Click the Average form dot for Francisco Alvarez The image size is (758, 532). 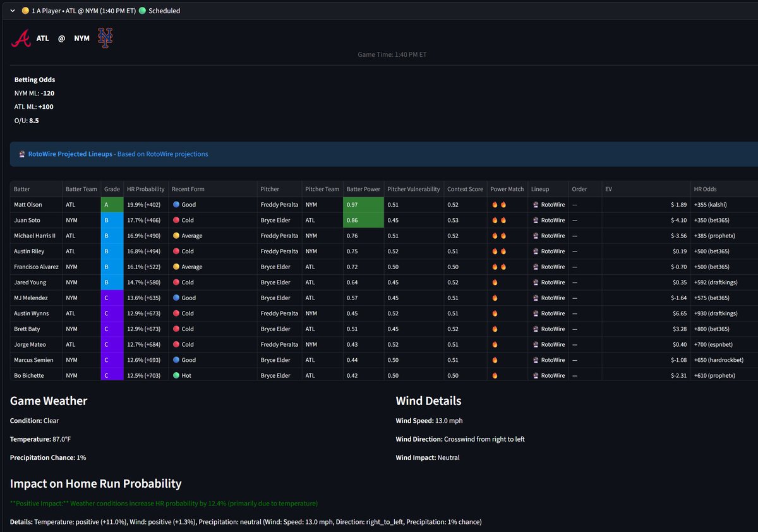176,267
